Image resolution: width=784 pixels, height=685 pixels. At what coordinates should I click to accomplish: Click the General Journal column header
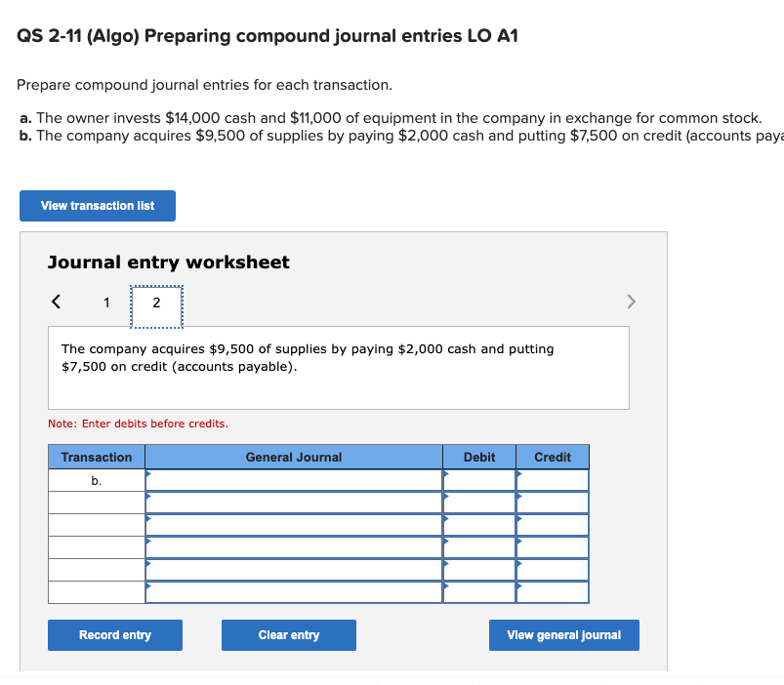(x=293, y=457)
